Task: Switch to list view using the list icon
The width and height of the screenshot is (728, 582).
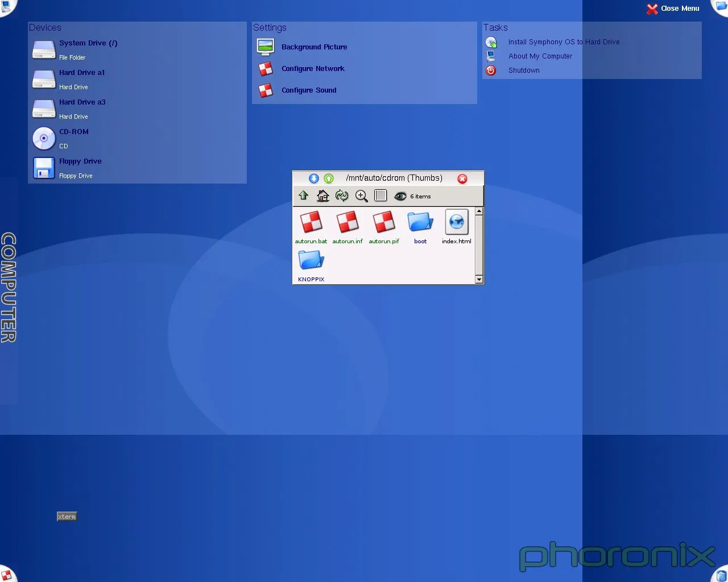Action: coord(380,196)
